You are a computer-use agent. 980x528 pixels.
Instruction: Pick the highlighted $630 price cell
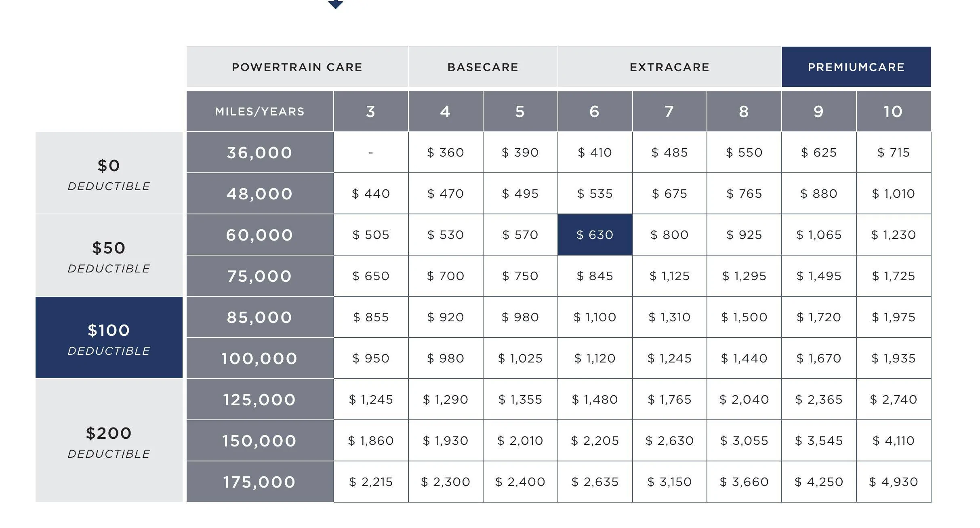click(x=595, y=235)
